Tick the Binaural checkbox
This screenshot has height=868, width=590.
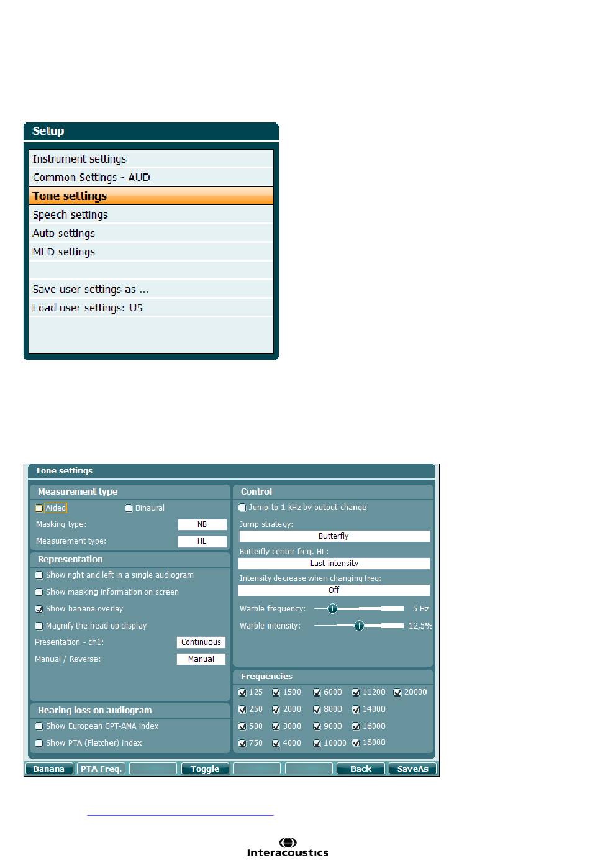point(129,508)
